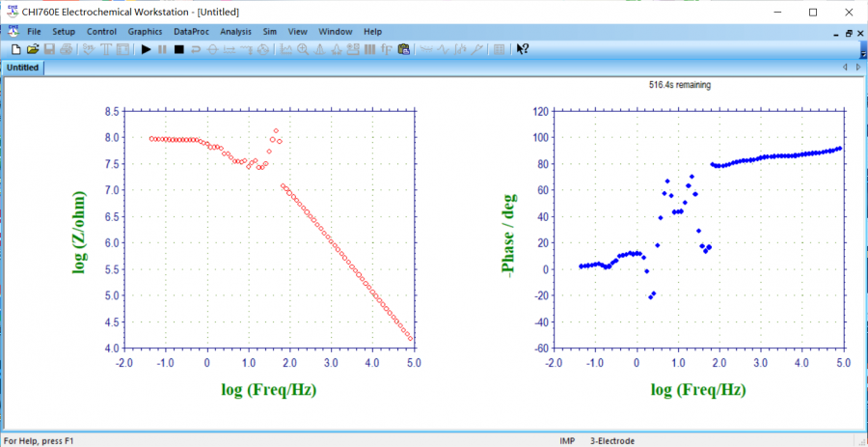The image size is (868, 447).
Task: Click the New file icon
Action: click(x=16, y=49)
